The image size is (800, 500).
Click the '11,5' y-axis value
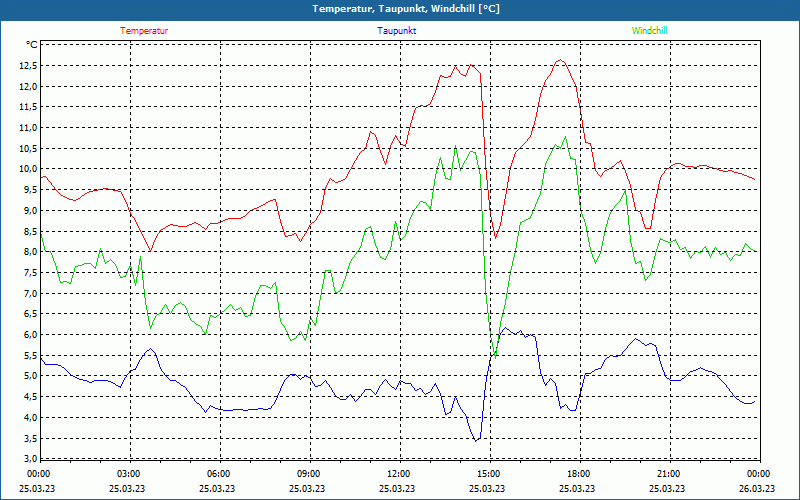click(x=28, y=107)
